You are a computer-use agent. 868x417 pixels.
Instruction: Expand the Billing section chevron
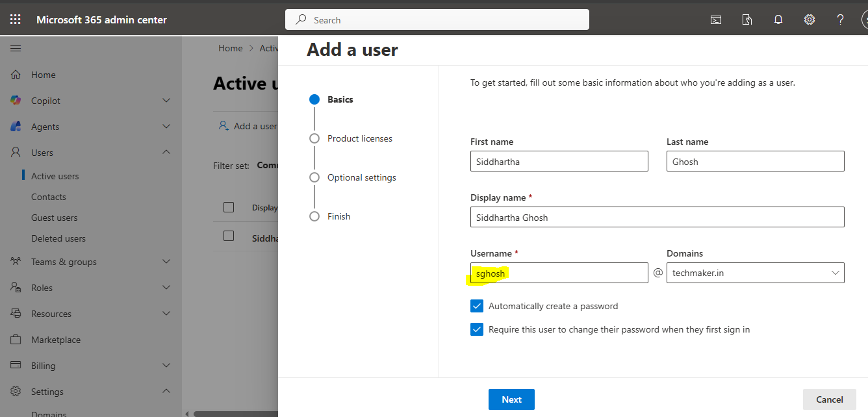pos(166,366)
